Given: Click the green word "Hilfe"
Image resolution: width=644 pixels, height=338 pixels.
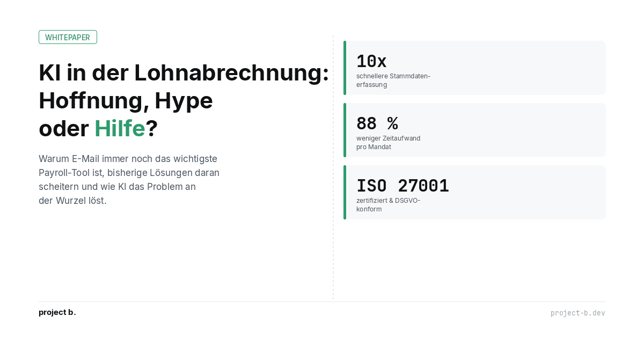Looking at the screenshot, I should coord(120,128).
